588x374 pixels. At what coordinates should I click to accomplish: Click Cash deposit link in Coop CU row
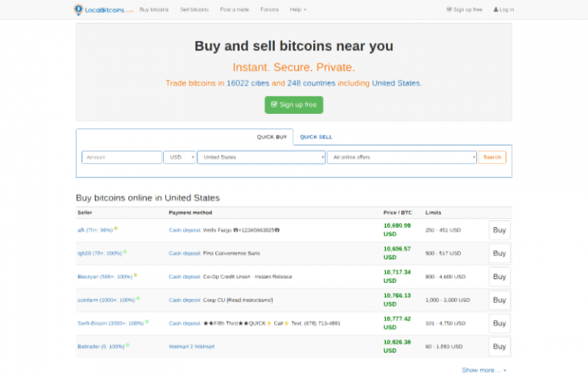point(185,300)
